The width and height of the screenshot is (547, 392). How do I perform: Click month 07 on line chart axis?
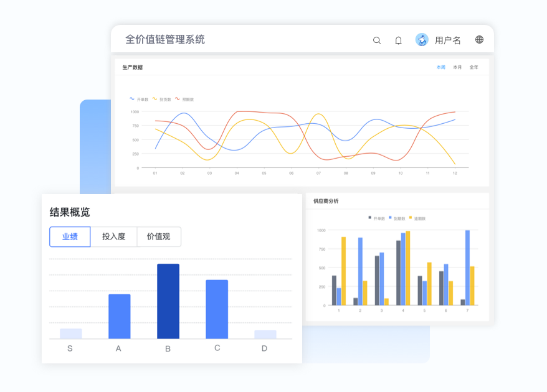click(318, 173)
